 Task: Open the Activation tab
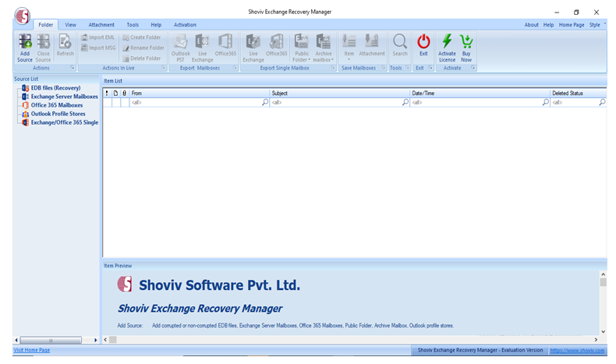[x=185, y=25]
